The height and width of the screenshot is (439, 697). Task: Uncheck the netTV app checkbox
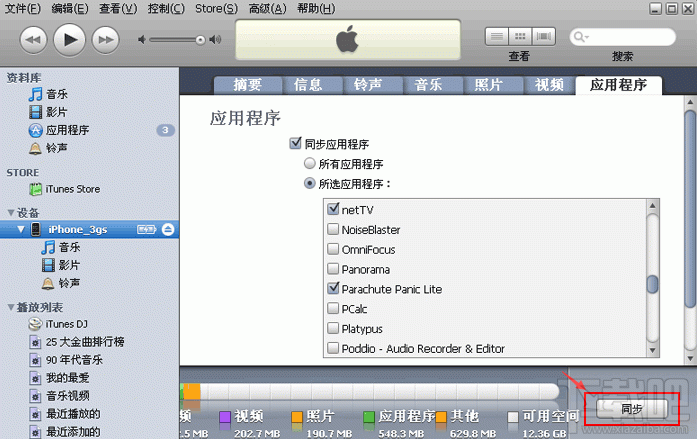point(333,209)
